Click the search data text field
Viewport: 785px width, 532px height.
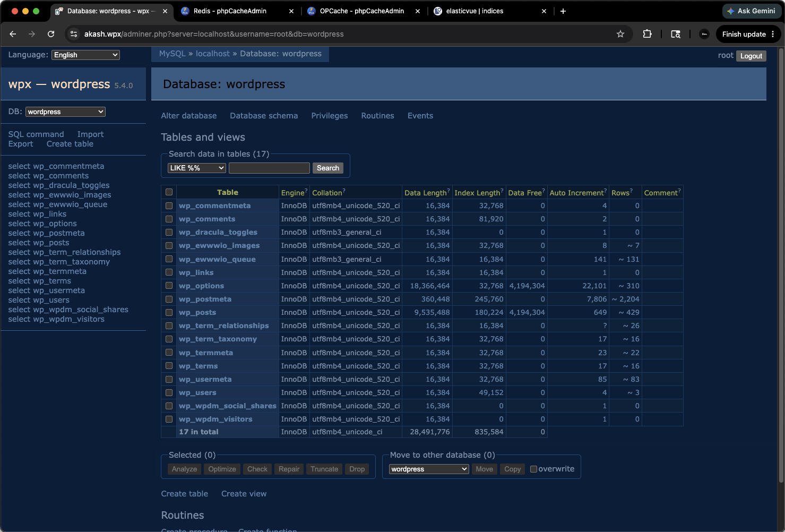(269, 168)
